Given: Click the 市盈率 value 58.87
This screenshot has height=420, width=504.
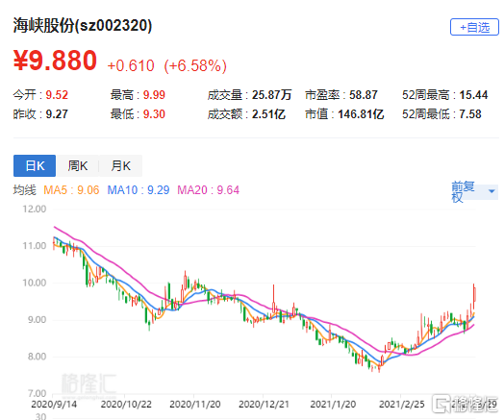Looking at the screenshot, I should point(364,95).
